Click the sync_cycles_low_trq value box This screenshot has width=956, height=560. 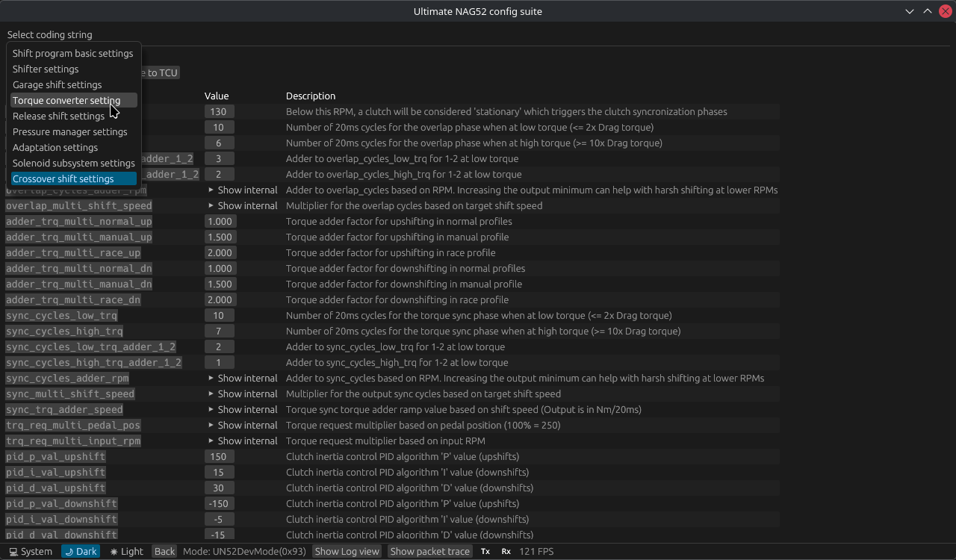[219, 315]
